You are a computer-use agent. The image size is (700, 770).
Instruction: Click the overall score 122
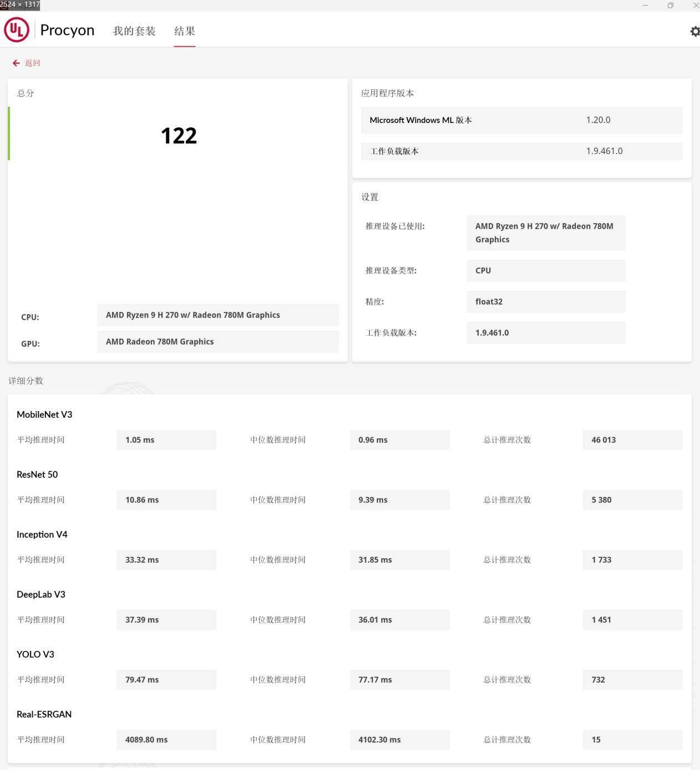click(x=178, y=136)
